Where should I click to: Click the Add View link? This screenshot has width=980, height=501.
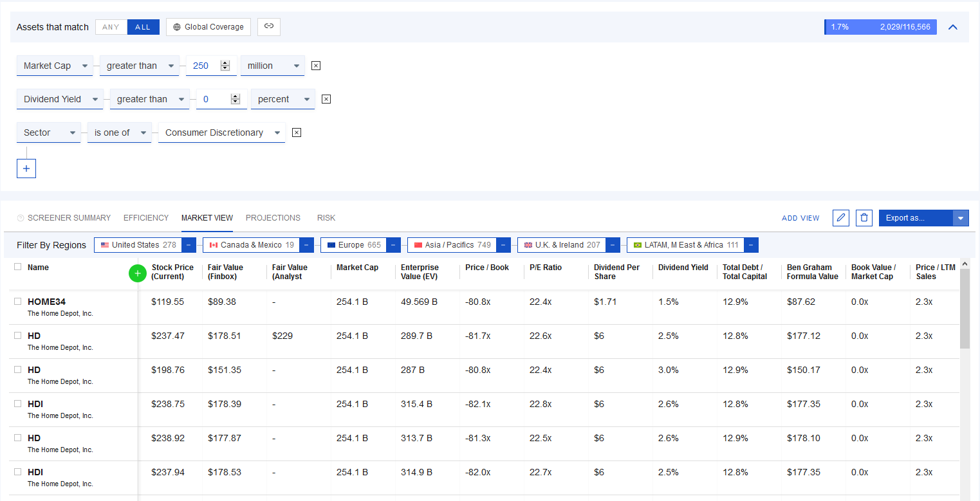click(x=800, y=218)
